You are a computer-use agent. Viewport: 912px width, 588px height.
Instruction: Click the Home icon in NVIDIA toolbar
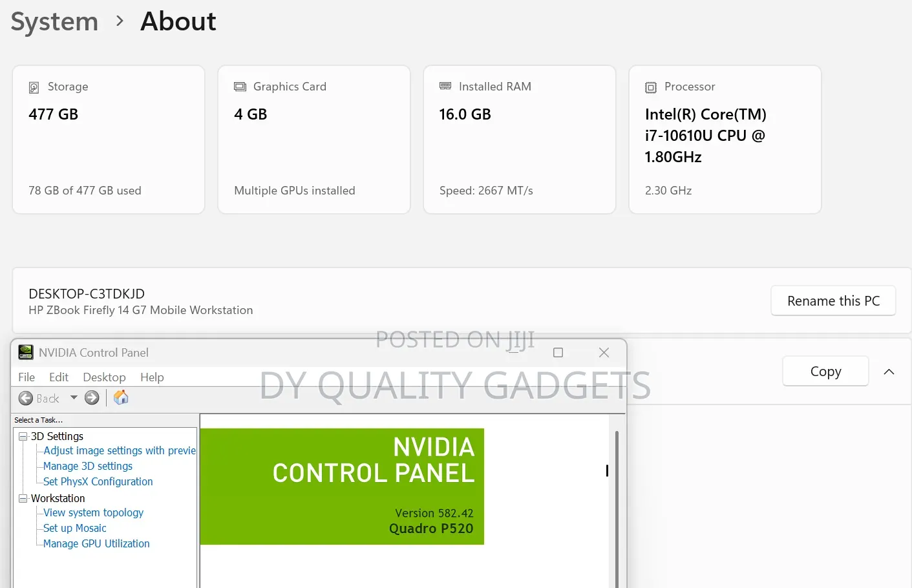click(x=121, y=397)
